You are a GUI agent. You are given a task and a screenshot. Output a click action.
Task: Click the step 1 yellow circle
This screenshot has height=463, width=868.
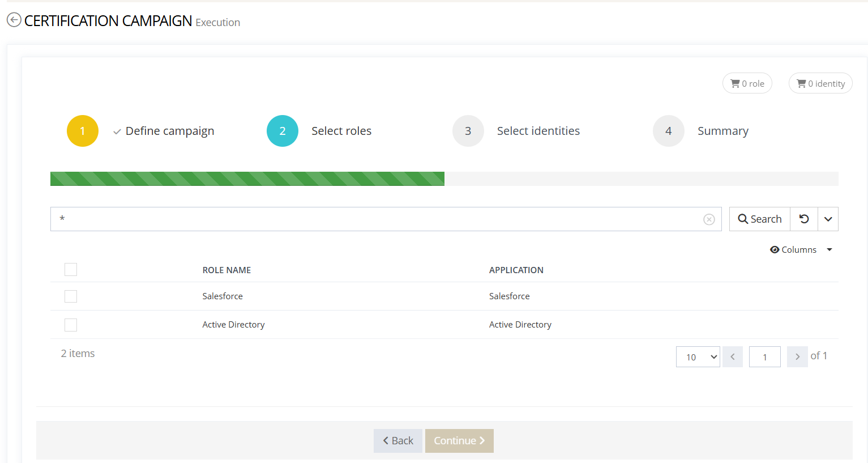(x=83, y=131)
